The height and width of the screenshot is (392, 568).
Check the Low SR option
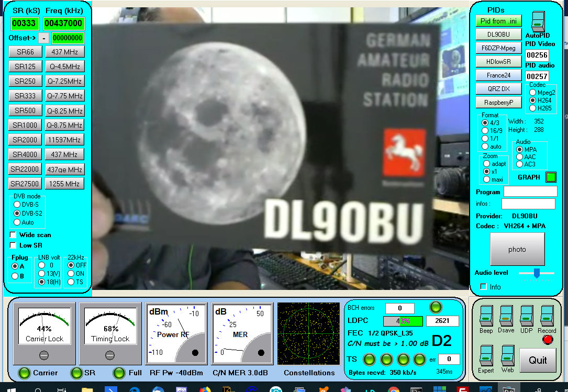14,245
